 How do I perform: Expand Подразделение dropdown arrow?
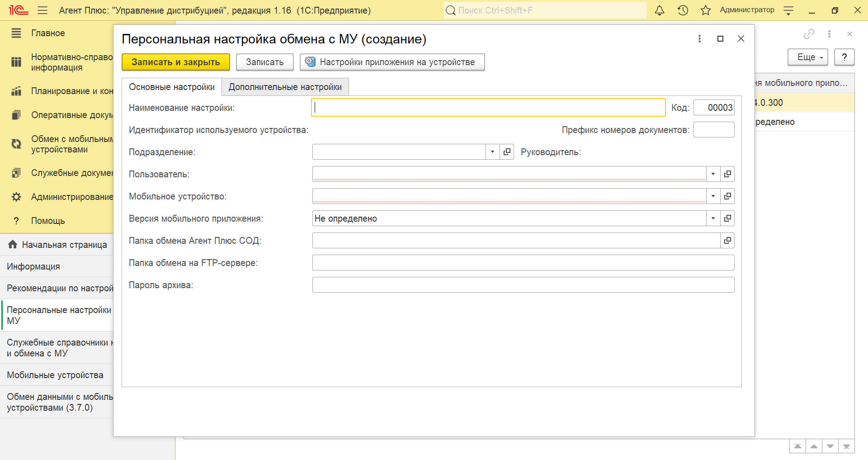pyautogui.click(x=492, y=152)
